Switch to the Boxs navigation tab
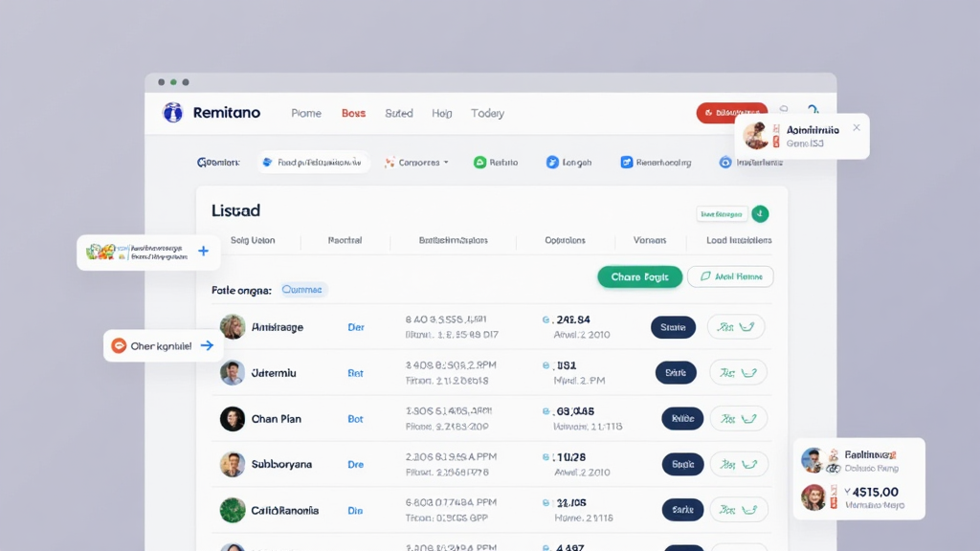This screenshot has width=980, height=551. point(353,113)
